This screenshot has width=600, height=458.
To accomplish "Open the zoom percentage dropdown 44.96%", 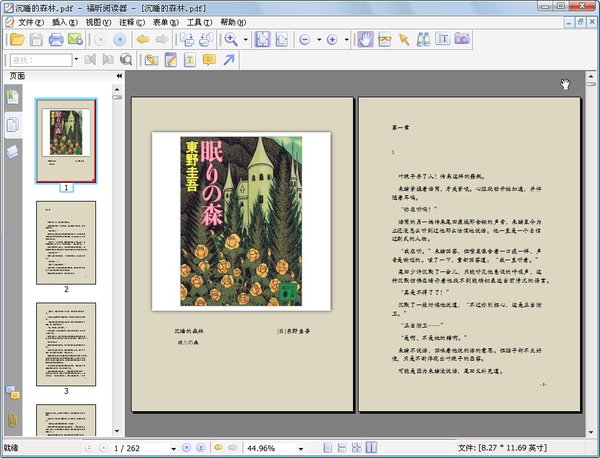I will click(300, 447).
